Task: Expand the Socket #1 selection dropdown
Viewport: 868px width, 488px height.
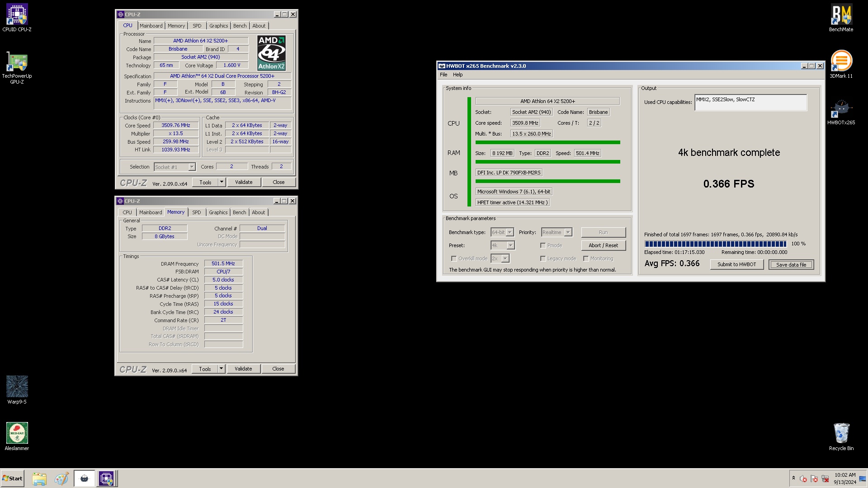Action: coord(192,167)
